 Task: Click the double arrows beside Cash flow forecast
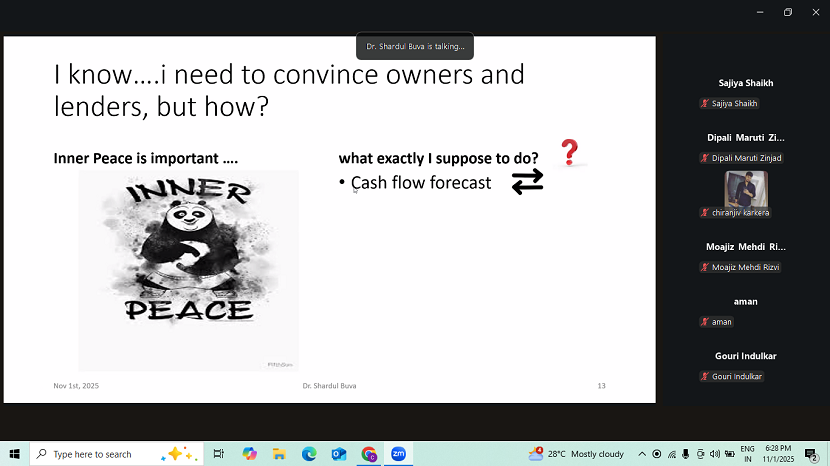(527, 181)
